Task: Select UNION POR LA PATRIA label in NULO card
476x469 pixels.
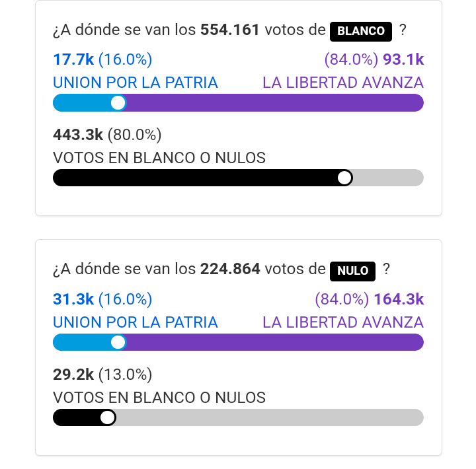Action: (x=136, y=322)
